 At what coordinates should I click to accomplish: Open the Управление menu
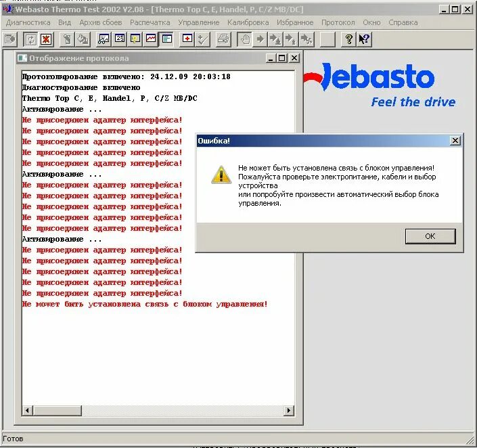click(x=199, y=22)
